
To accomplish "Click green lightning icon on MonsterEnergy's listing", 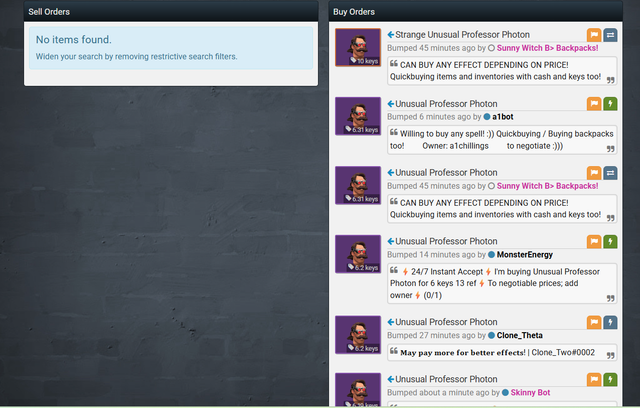I will (610, 242).
